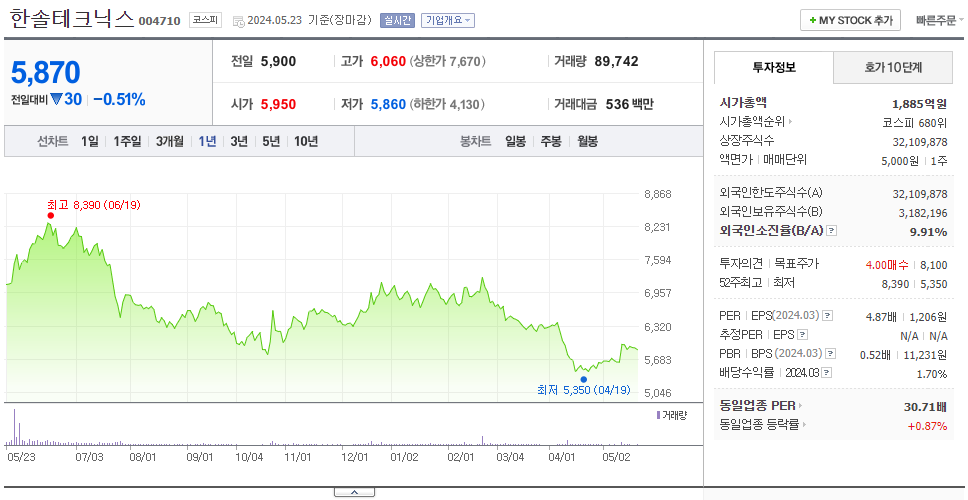
Task: Click the 시가총액 value 1,885억원
Action: coord(919,104)
